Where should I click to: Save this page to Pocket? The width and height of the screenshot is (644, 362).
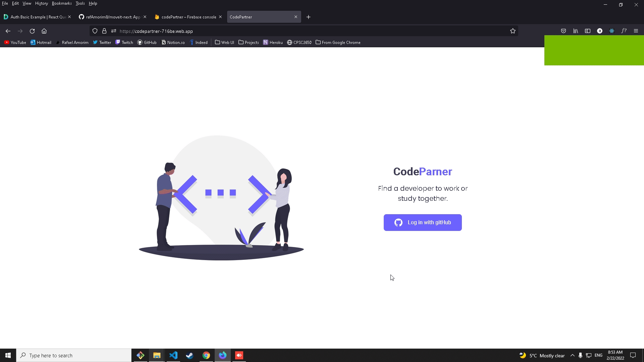pos(563,31)
